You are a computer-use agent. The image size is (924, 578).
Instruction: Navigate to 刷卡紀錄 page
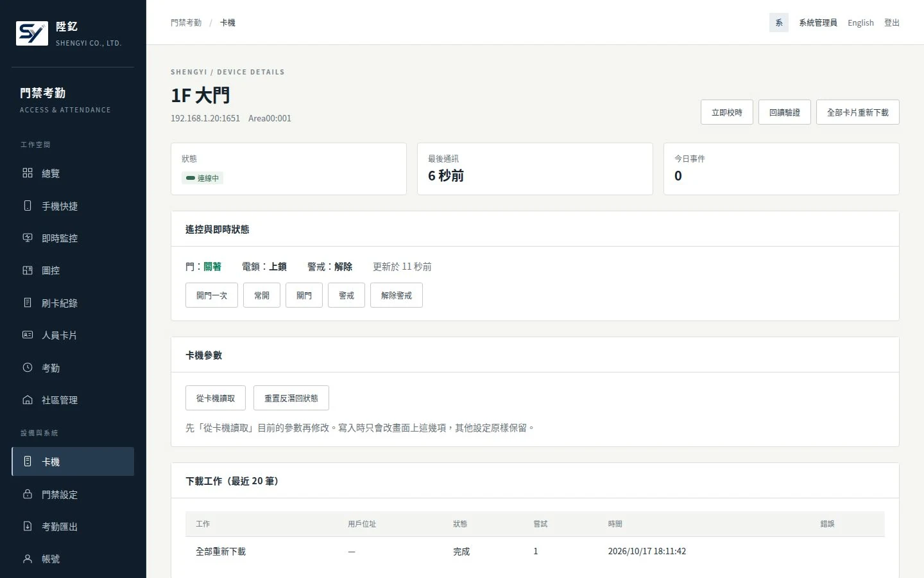[73, 303]
